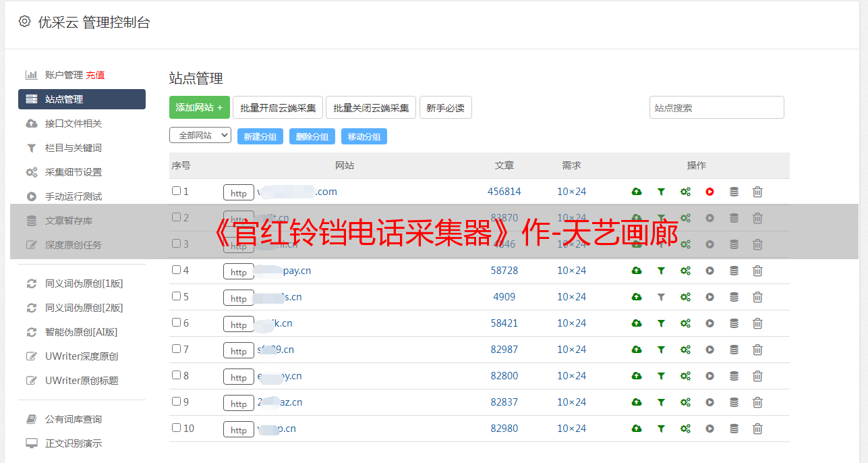The width and height of the screenshot is (868, 463).
Task: Click the trash icon in row 7
Action: point(757,350)
